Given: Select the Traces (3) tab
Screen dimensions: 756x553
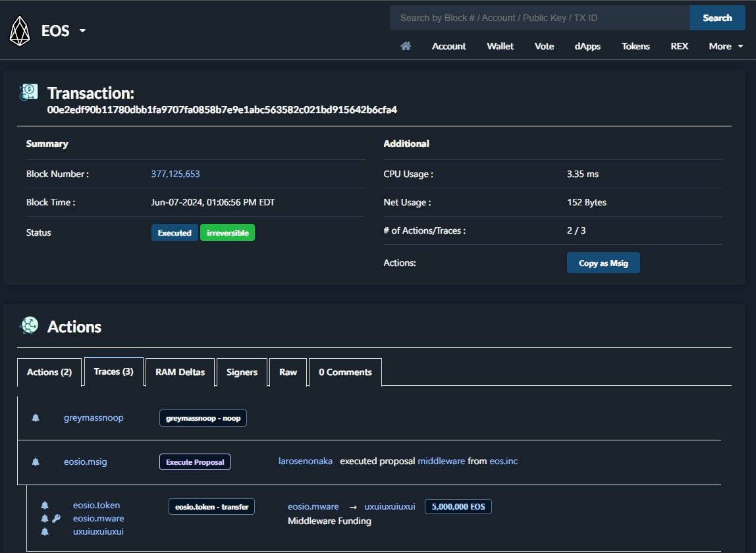Looking at the screenshot, I should [x=113, y=371].
